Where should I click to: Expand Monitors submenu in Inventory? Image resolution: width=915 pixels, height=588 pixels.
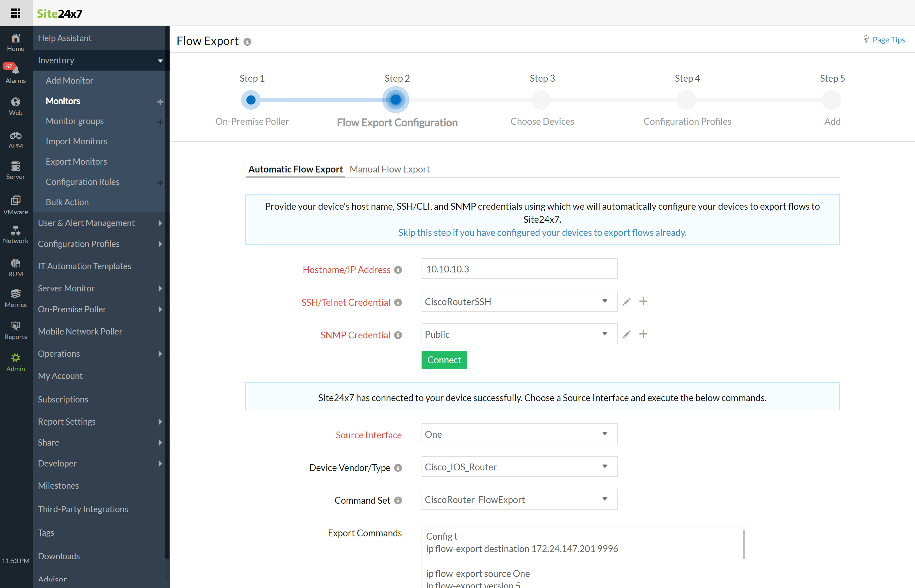[159, 101]
